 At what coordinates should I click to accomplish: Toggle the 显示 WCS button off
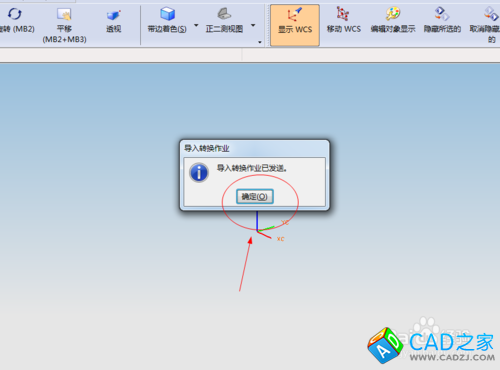pos(295,25)
